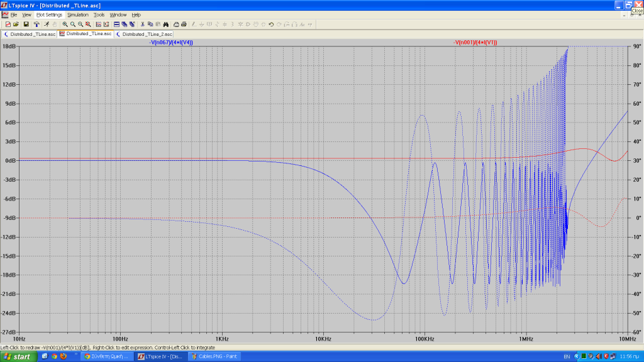This screenshot has width=644, height=362.
Task: Open a schematic file
Action: pos(15,25)
